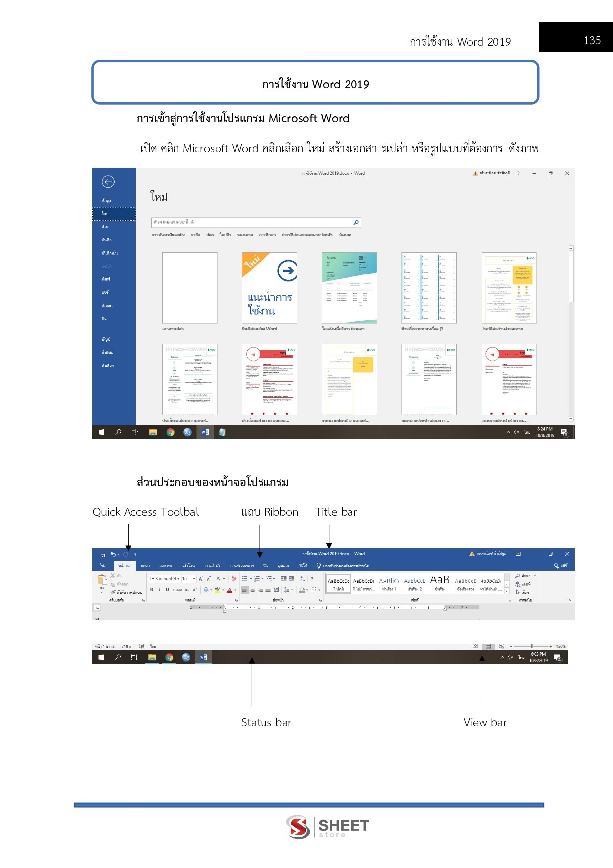
Task: Click the Clear All Formatting eraser icon
Action: pos(234,579)
